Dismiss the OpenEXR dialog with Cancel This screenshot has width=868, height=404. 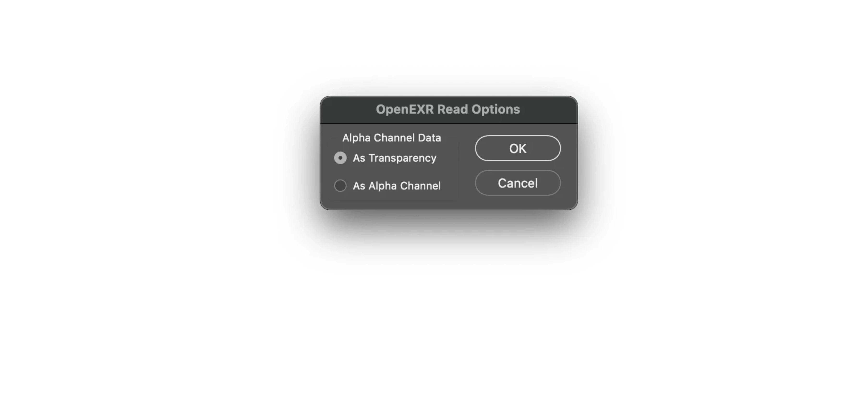click(x=518, y=183)
